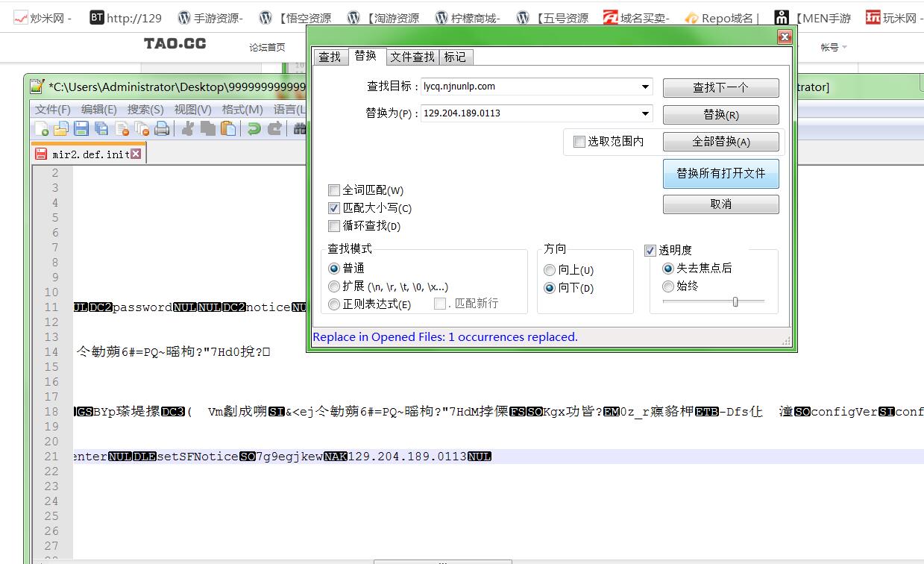
Task: Click the Open file folder icon
Action: (61, 129)
